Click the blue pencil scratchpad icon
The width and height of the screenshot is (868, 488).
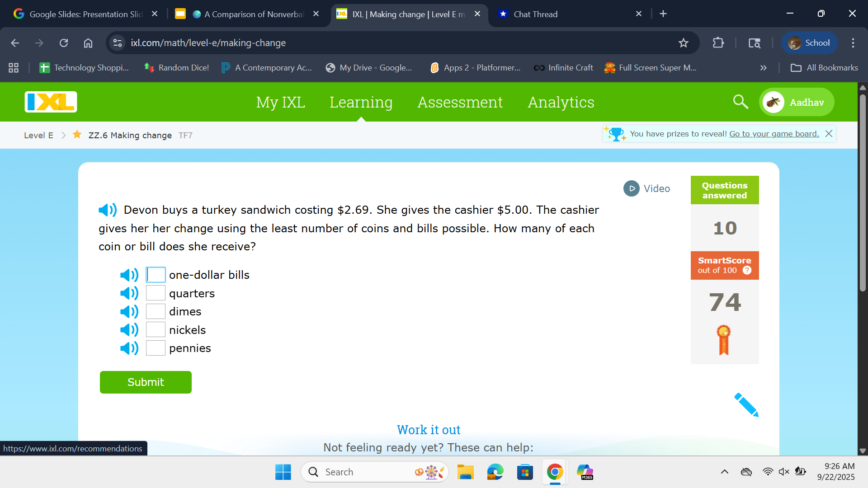click(x=746, y=404)
